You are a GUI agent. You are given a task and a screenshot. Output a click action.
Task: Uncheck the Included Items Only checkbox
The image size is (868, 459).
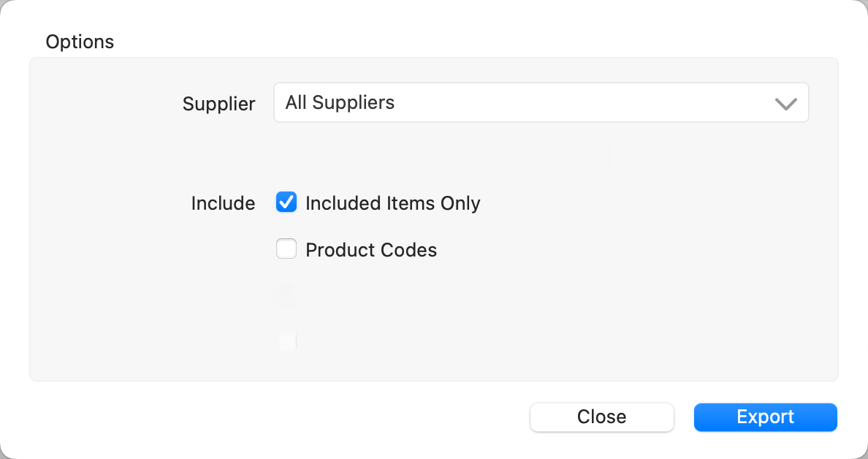(286, 202)
